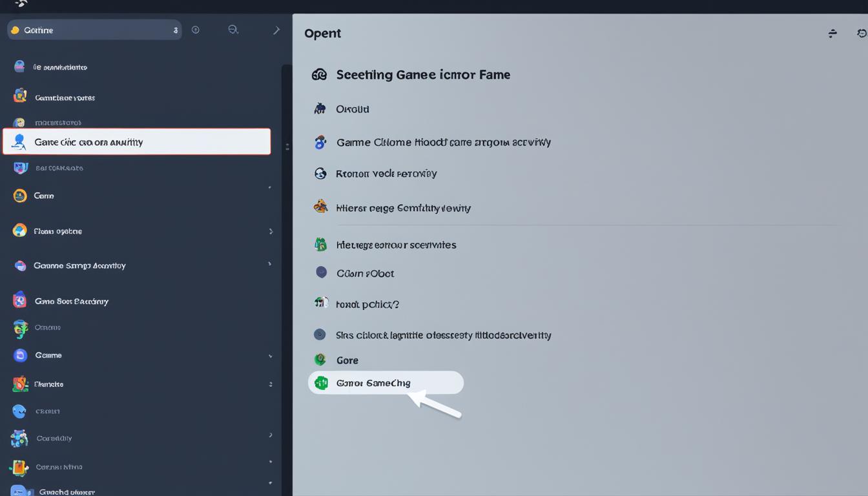Click the filter icon in top right header
Viewport: 868px width, 496px height.
point(832,33)
